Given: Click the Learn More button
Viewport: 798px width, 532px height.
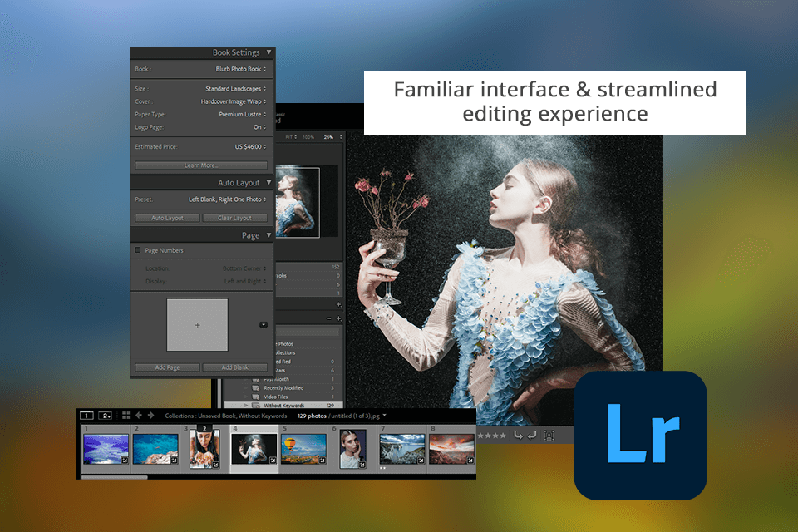Looking at the screenshot, I should (201, 165).
